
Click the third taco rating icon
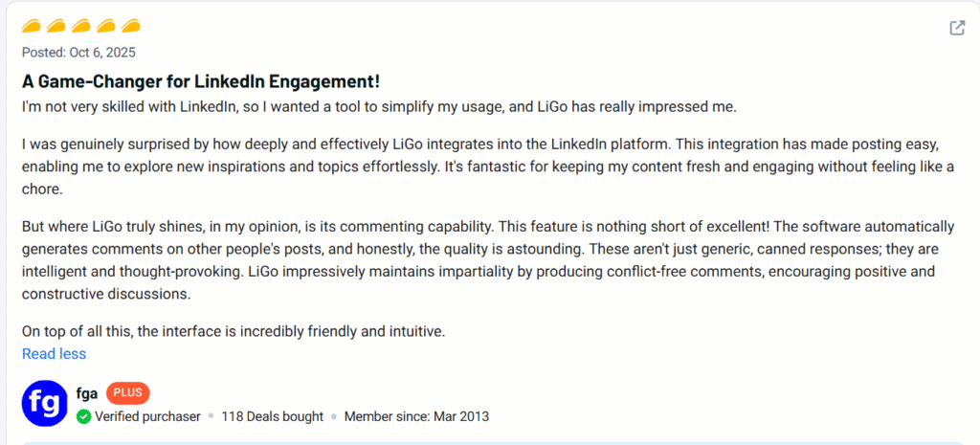81,25
